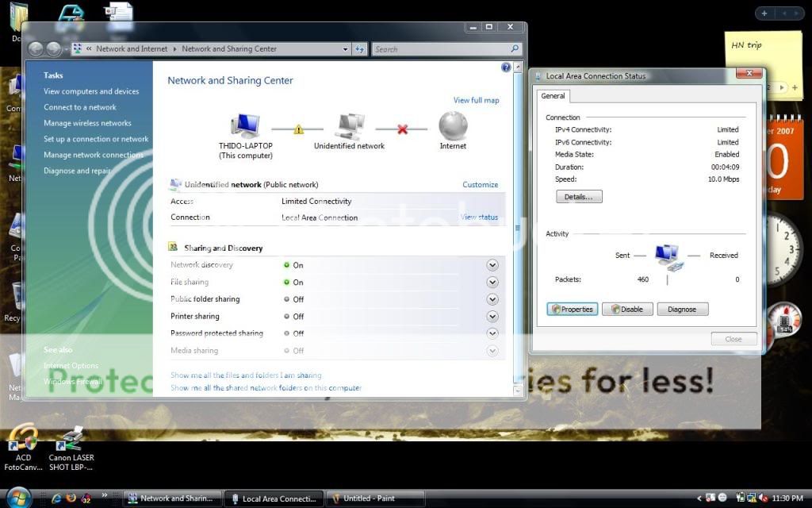
Task: Launch Firefox from Quick Launch
Action: click(71, 498)
